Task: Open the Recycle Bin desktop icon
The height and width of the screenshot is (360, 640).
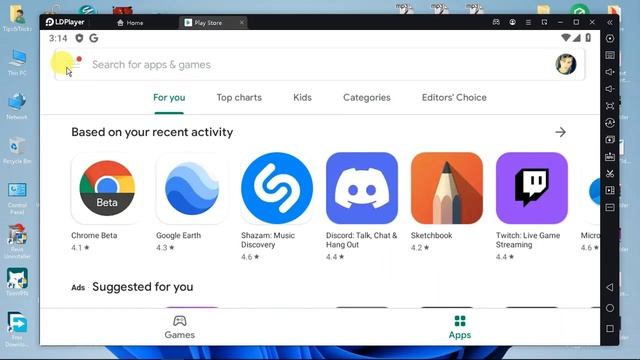Action: point(17,150)
